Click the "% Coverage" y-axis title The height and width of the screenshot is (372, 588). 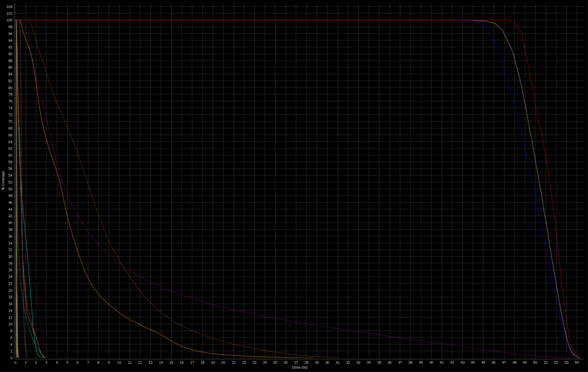pyautogui.click(x=3, y=179)
